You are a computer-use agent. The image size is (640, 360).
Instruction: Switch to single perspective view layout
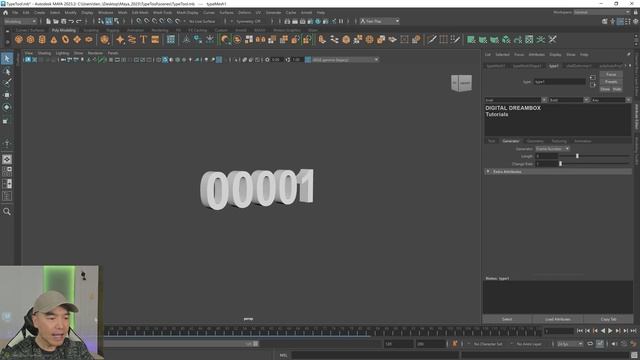tap(7, 159)
